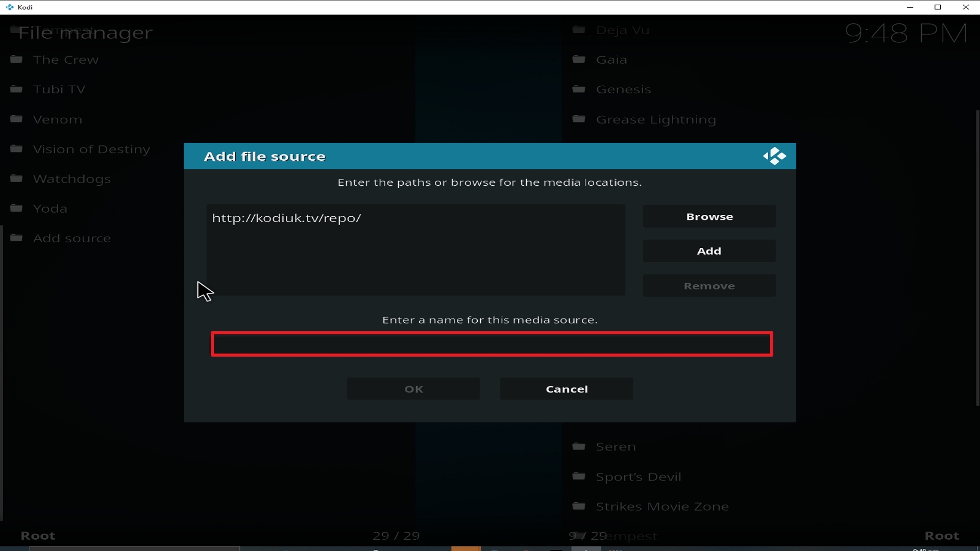Open the Seren folder icon
The width and height of the screenshot is (980, 551).
coord(579,446)
